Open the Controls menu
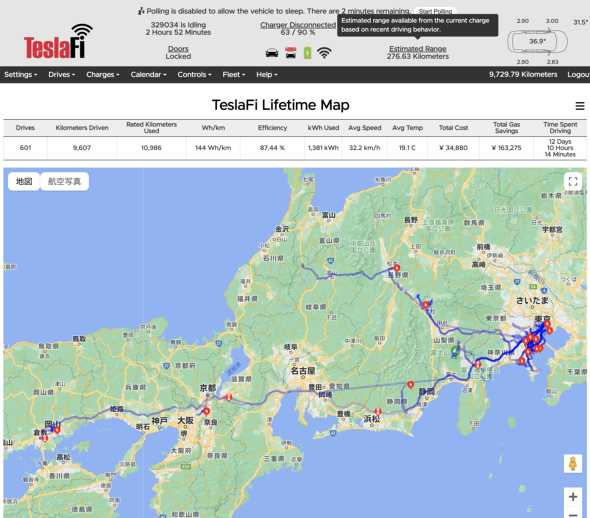Image resolution: width=590 pixels, height=518 pixels. pyautogui.click(x=195, y=74)
